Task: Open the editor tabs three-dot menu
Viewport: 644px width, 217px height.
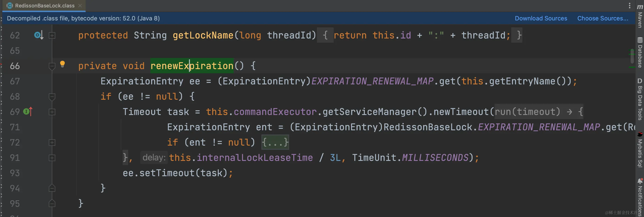Action: tap(629, 6)
